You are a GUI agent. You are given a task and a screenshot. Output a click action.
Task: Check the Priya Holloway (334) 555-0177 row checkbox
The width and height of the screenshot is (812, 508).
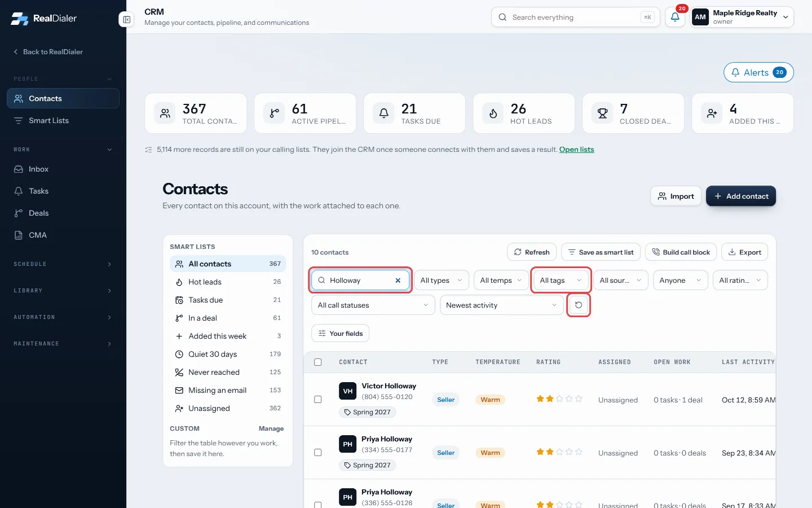point(318,453)
